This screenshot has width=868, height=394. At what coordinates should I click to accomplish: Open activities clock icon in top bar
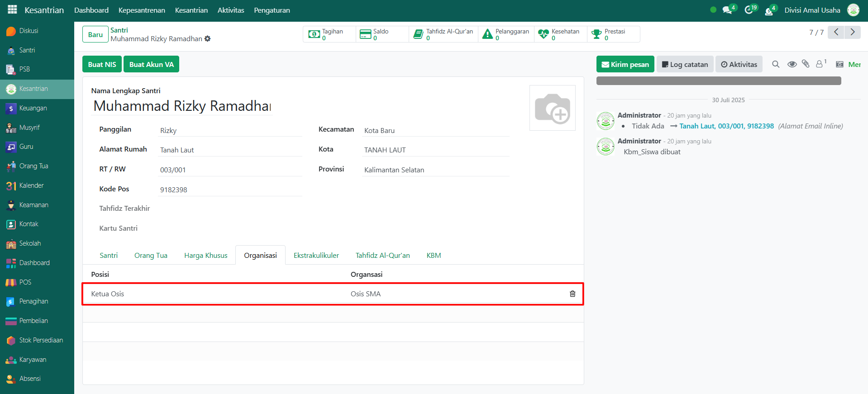(749, 10)
